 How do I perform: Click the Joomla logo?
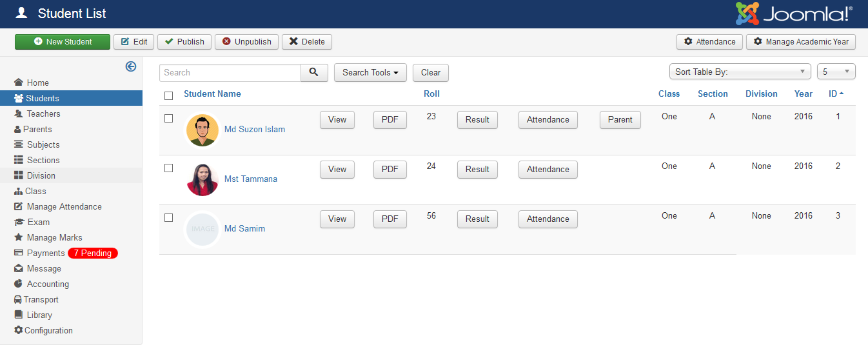794,14
